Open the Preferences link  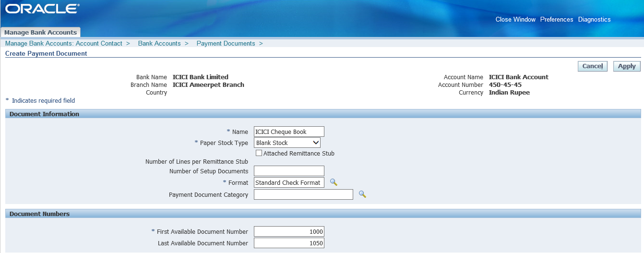coord(557,20)
